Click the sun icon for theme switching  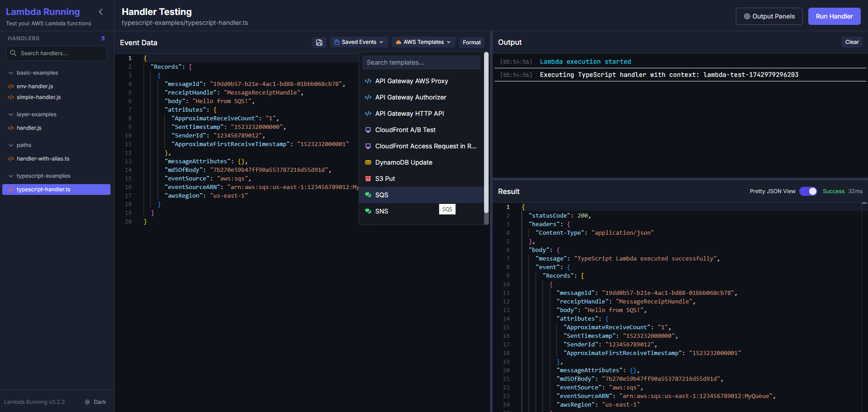click(87, 402)
